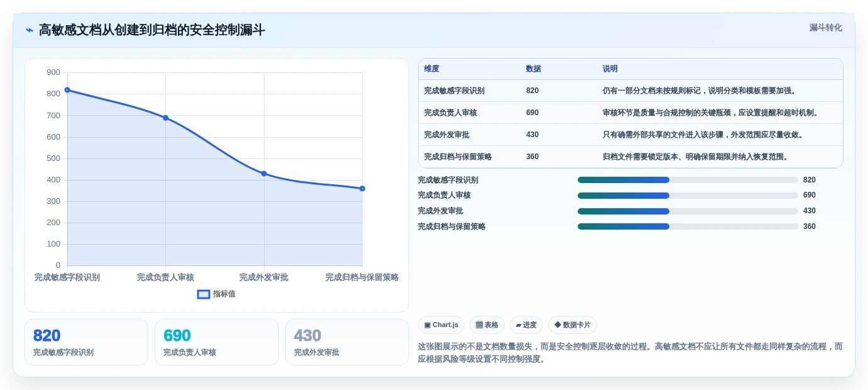Click the x-axis label 完成归档与保留策略
The height and width of the screenshot is (390, 868).
pos(362,277)
